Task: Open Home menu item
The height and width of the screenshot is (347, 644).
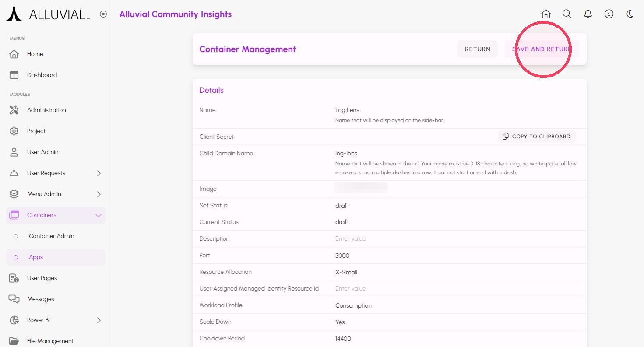Action: (56, 54)
